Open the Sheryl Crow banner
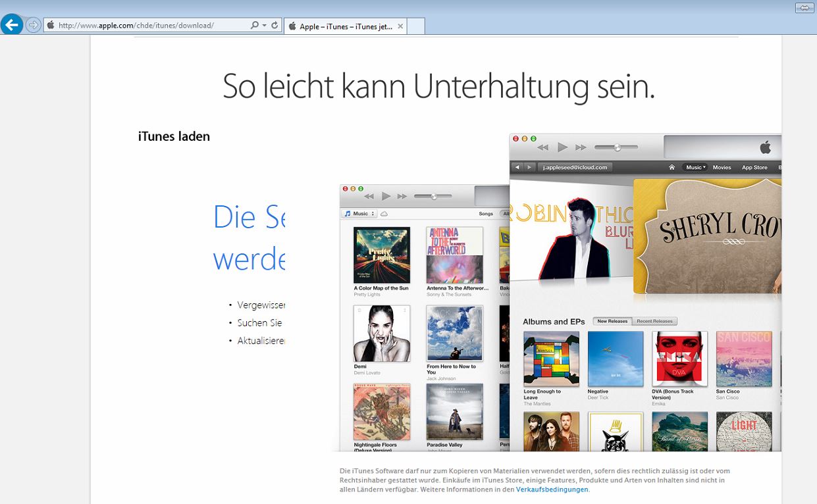The height and width of the screenshot is (504, 817). [707, 236]
